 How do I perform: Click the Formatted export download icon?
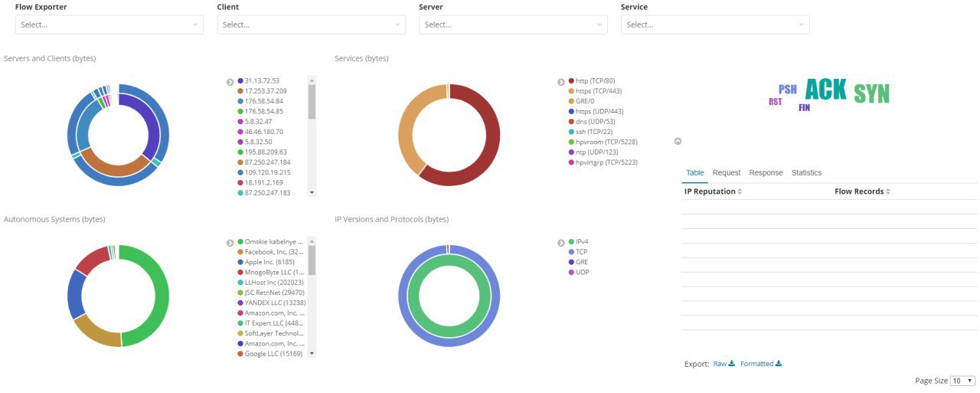click(x=779, y=363)
